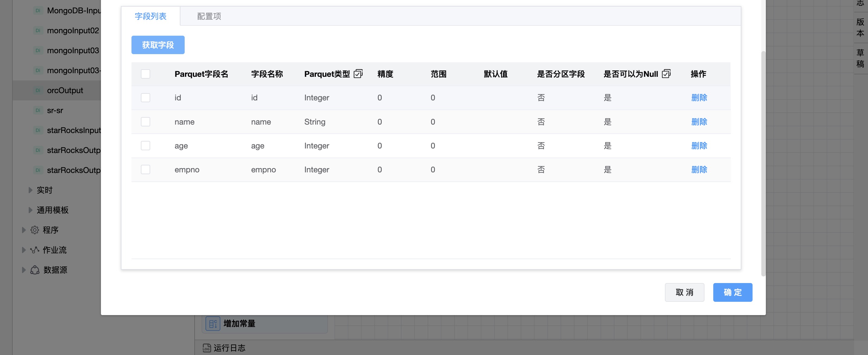The width and height of the screenshot is (868, 355).
Task: Click the gear icon next to 程序
Action: (x=34, y=230)
